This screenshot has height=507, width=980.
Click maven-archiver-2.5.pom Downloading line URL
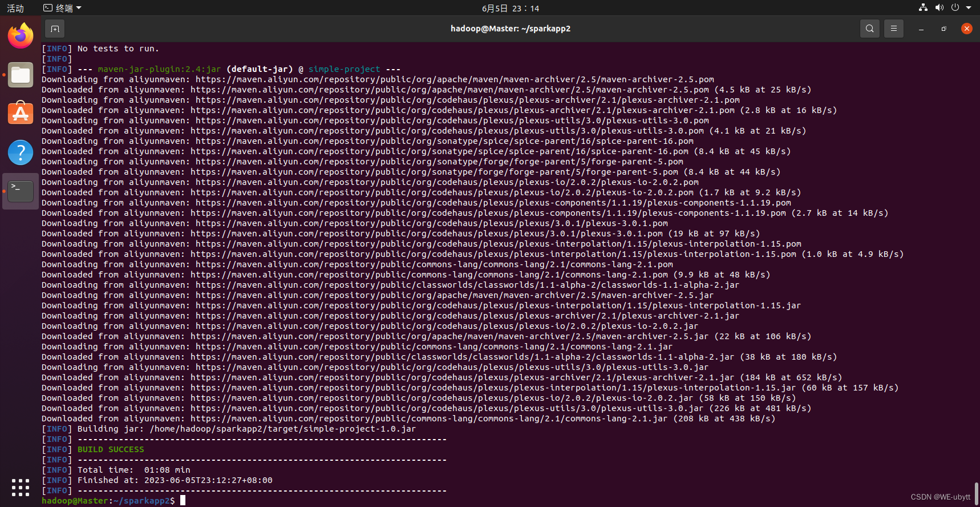(455, 79)
